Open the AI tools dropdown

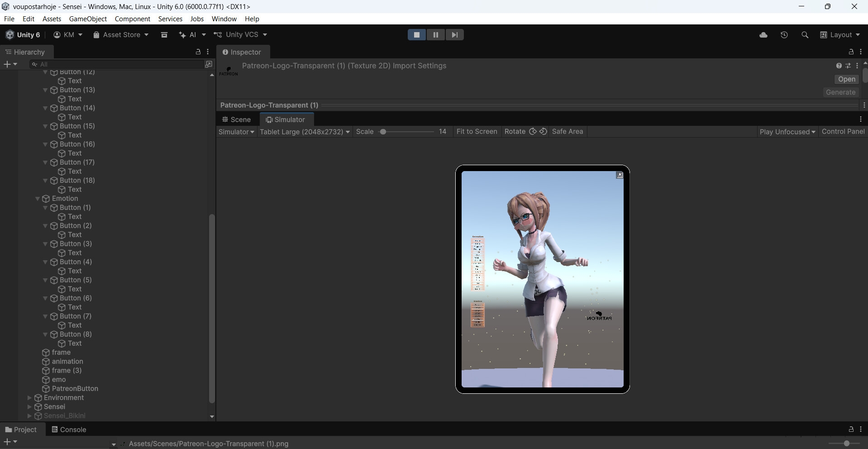pyautogui.click(x=192, y=35)
